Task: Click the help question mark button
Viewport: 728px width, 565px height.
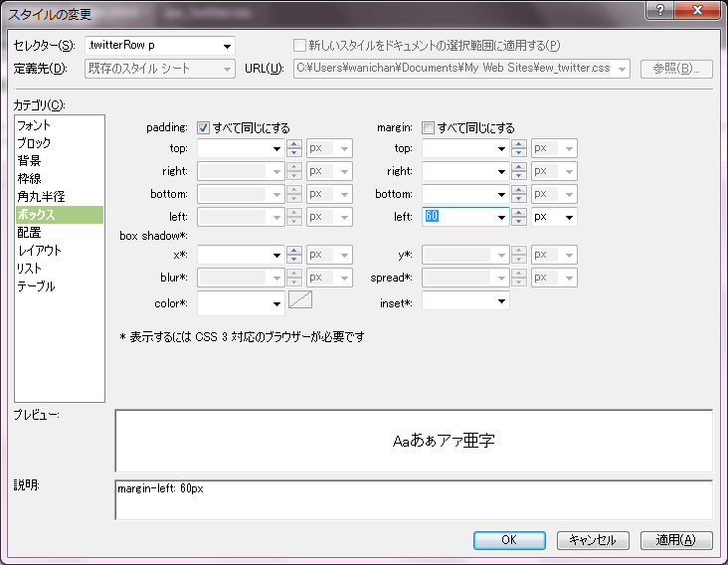Action: tap(659, 9)
